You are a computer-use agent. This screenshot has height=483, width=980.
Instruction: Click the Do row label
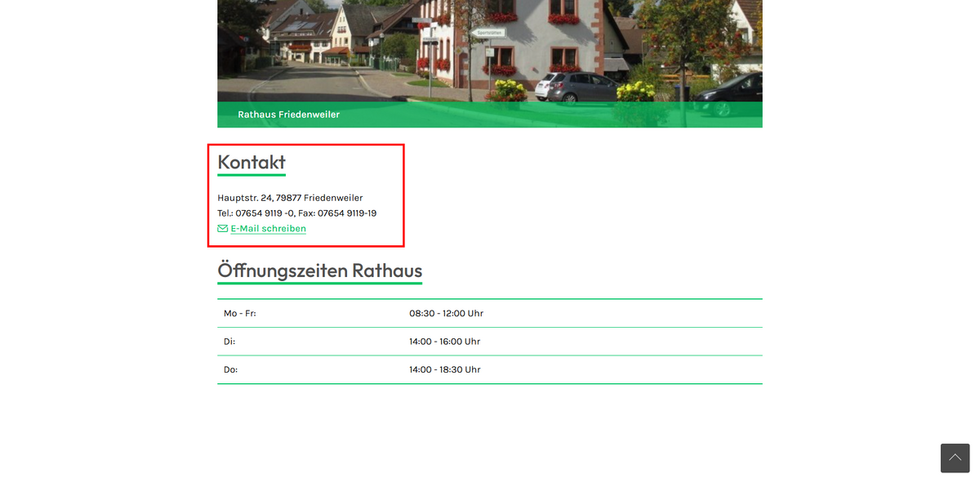pos(230,369)
